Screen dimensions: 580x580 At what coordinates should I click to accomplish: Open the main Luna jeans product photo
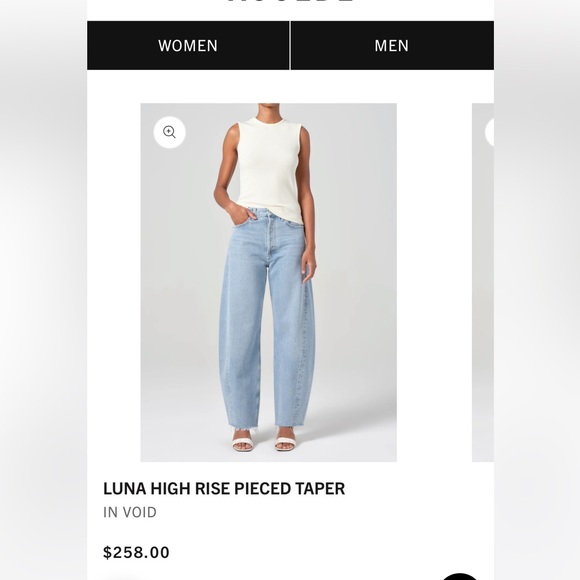tap(269, 282)
